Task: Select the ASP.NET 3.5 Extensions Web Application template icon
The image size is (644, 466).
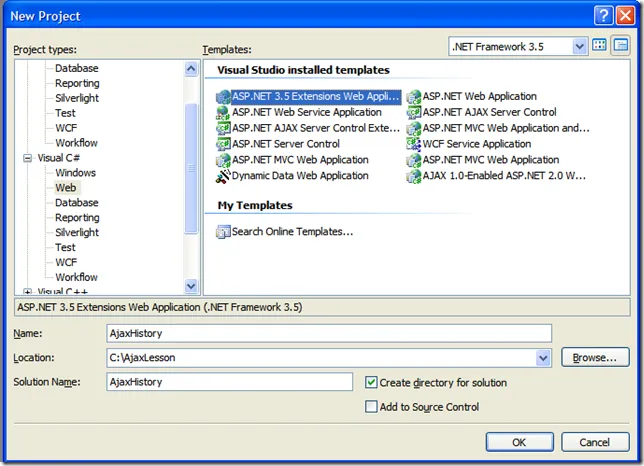Action: [x=223, y=97]
